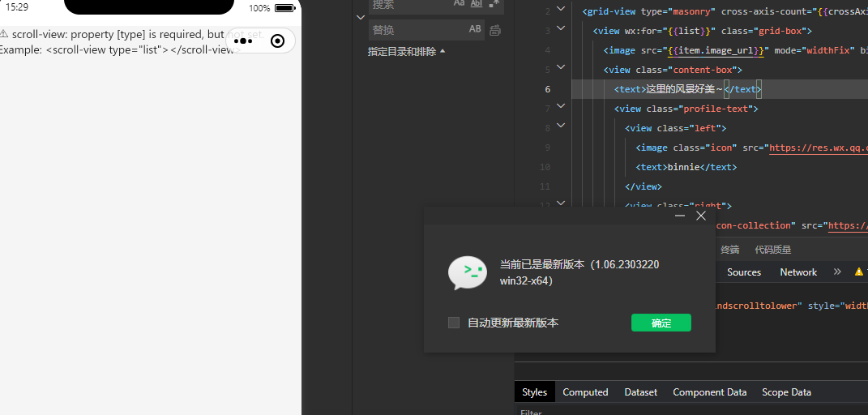Close the version dialog with X

tap(701, 216)
